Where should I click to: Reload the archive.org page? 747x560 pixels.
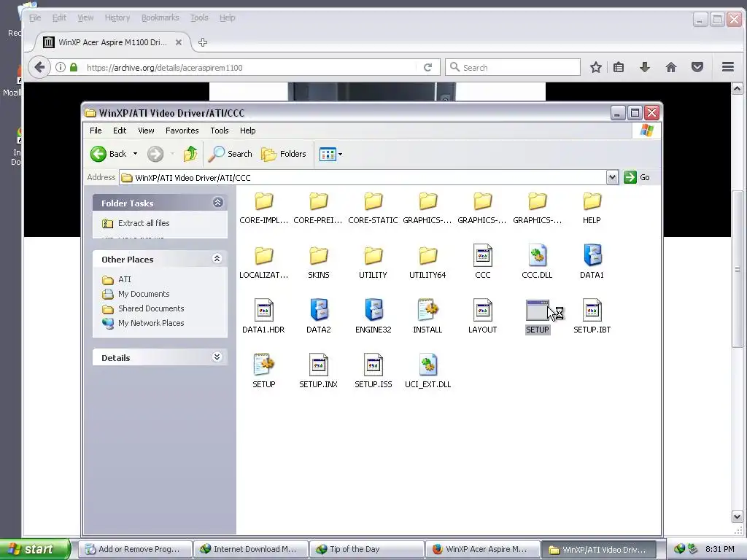point(427,68)
